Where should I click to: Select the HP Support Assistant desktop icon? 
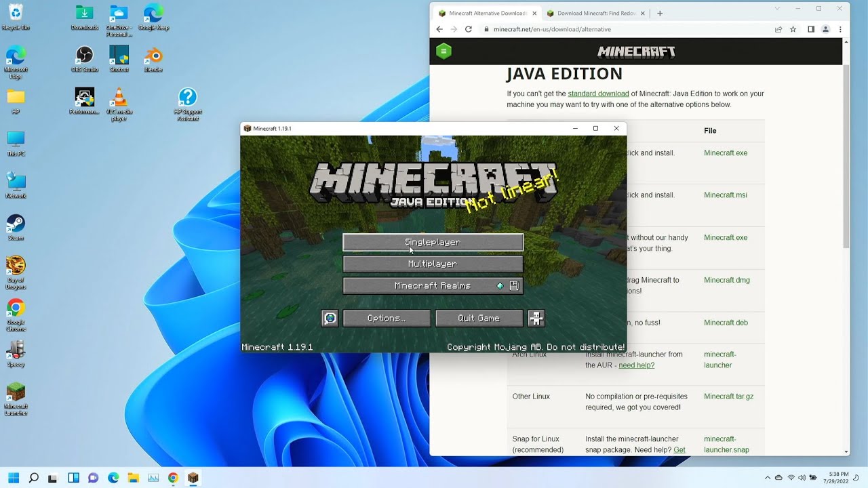[x=188, y=104]
